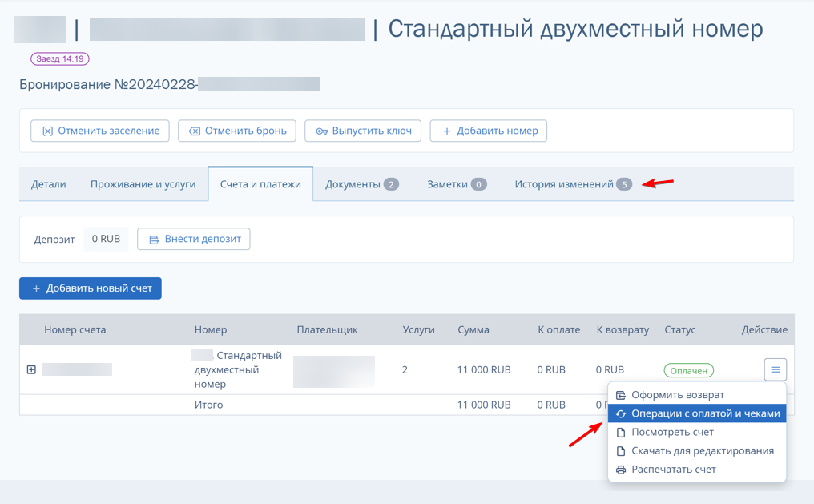The image size is (814, 504).
Task: Click the Номер column header
Action: 211,329
